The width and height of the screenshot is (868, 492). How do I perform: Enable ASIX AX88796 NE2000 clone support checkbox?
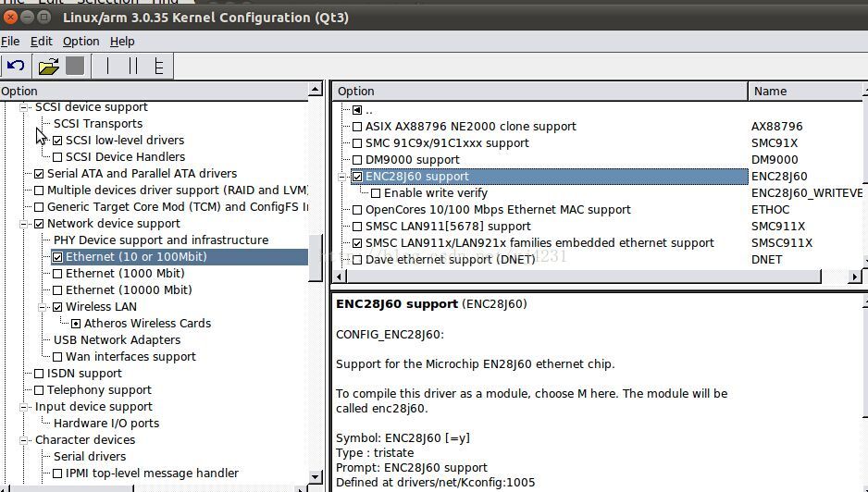coord(357,127)
